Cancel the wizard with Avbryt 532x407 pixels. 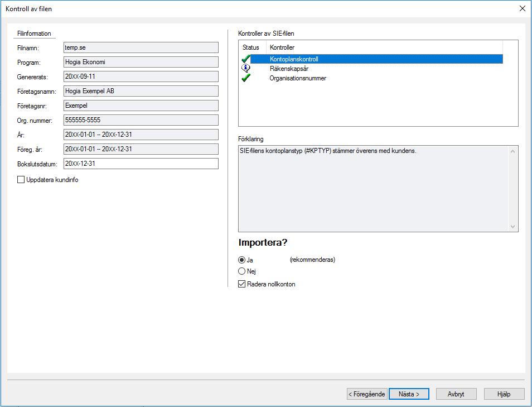[456, 394]
